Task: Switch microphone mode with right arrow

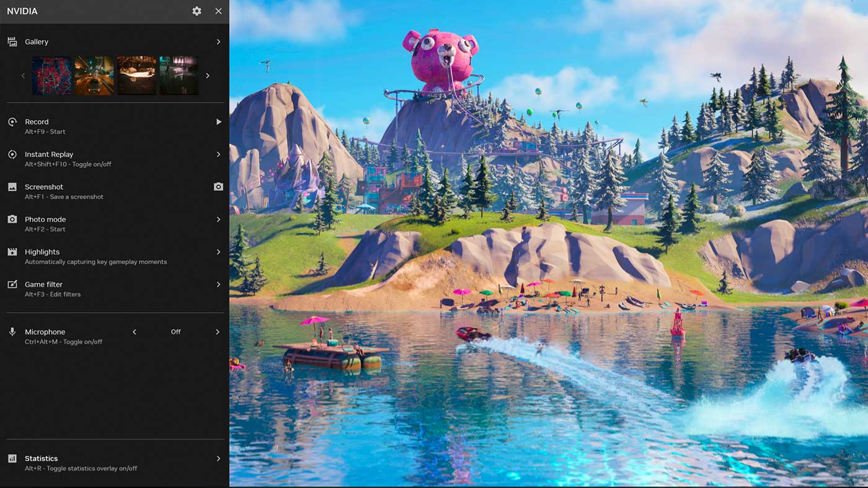Action: click(x=218, y=332)
